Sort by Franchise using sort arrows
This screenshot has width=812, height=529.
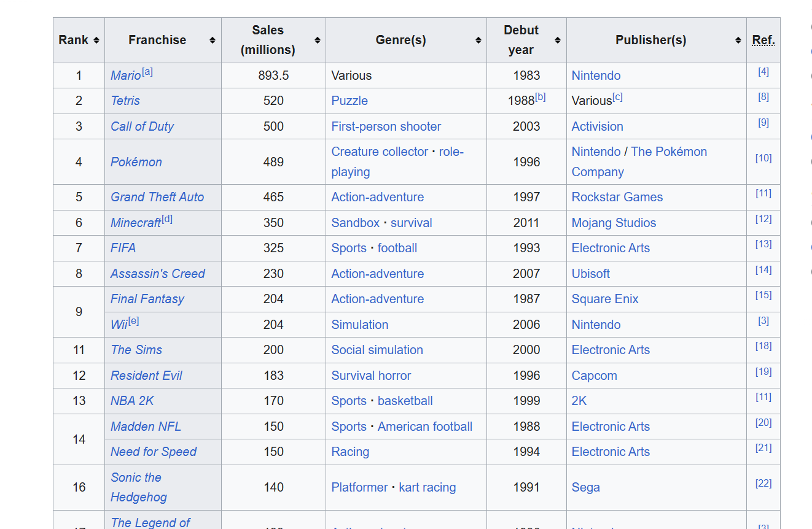click(x=212, y=41)
